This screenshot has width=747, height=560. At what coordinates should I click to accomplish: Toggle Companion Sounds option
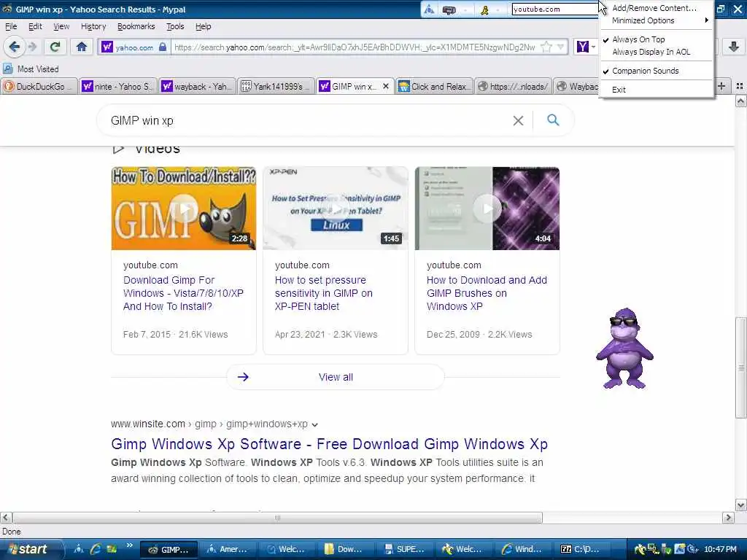pyautogui.click(x=645, y=71)
